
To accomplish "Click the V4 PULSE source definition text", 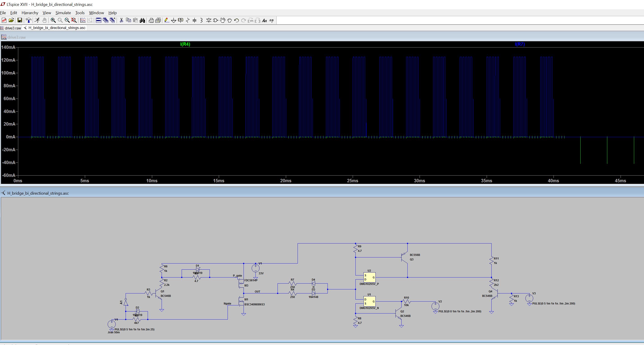I will (x=135, y=329).
